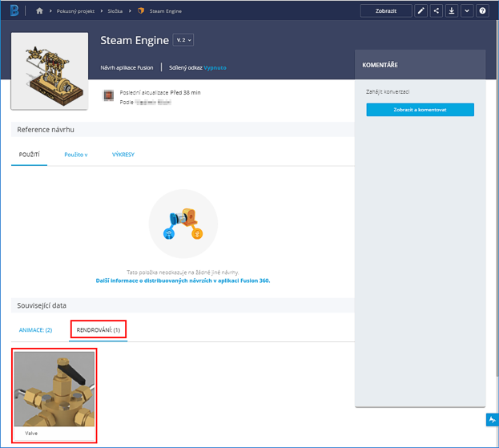Image resolution: width=499 pixels, height=448 pixels.
Task: Click the Steam Engine breadcrumb text
Action: [x=166, y=11]
